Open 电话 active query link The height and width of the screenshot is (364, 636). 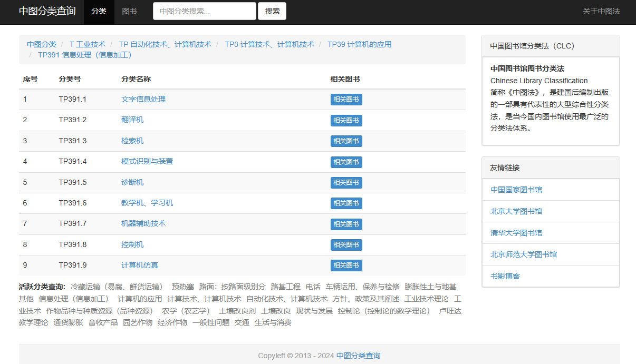point(313,287)
